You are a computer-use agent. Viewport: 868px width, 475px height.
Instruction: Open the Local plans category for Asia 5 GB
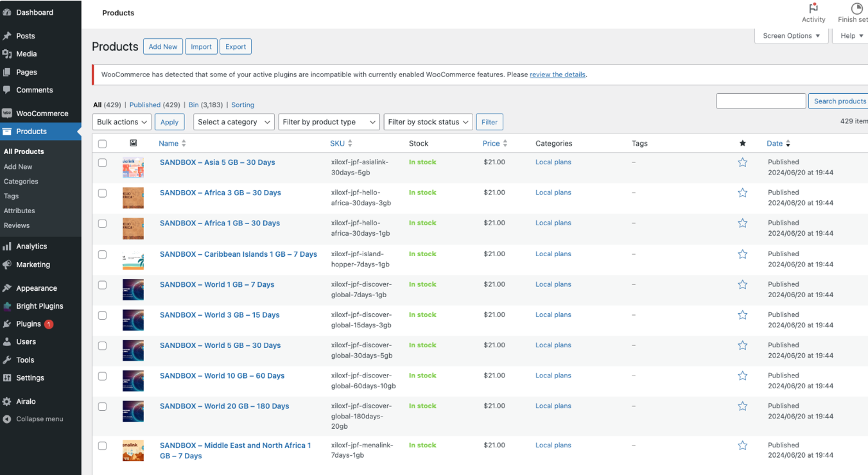553,162
